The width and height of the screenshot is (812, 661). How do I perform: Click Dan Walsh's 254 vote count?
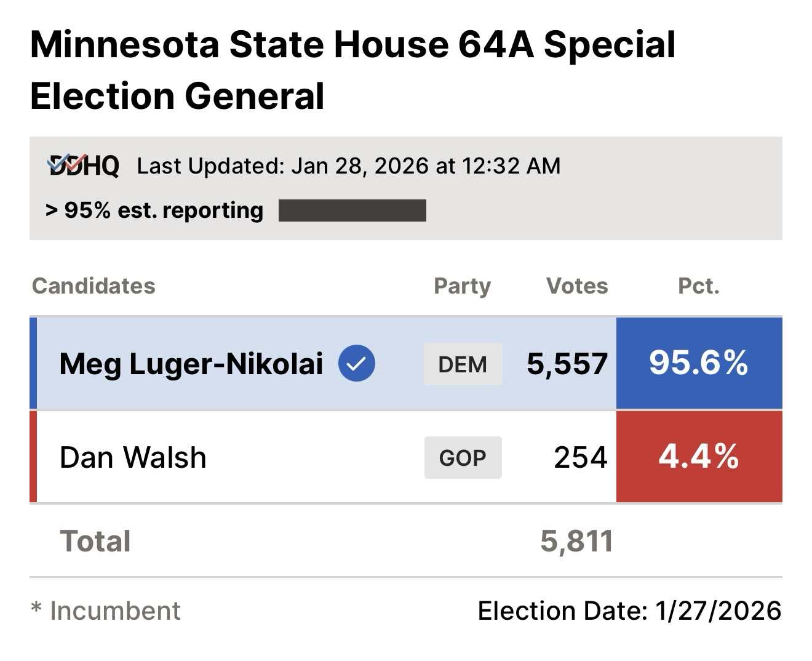pyautogui.click(x=580, y=457)
